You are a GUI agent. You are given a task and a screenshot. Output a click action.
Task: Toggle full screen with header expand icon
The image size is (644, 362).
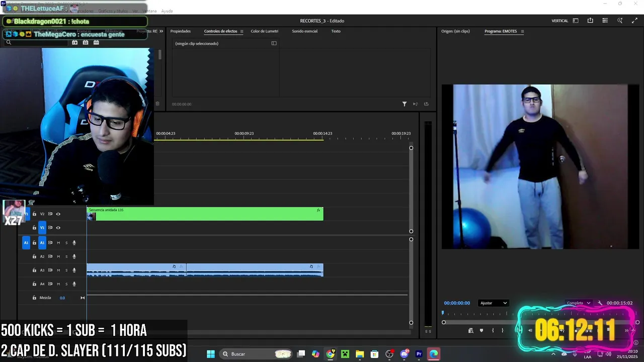pyautogui.click(x=634, y=21)
